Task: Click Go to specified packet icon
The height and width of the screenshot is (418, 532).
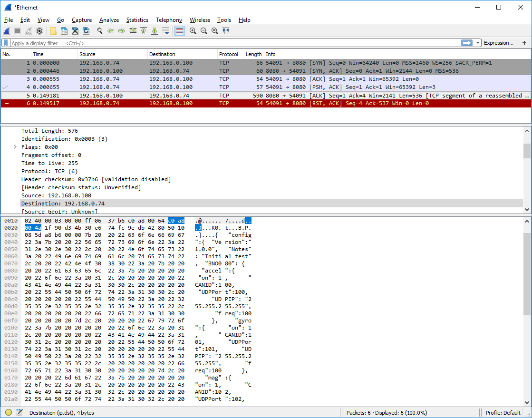Action: [x=133, y=31]
